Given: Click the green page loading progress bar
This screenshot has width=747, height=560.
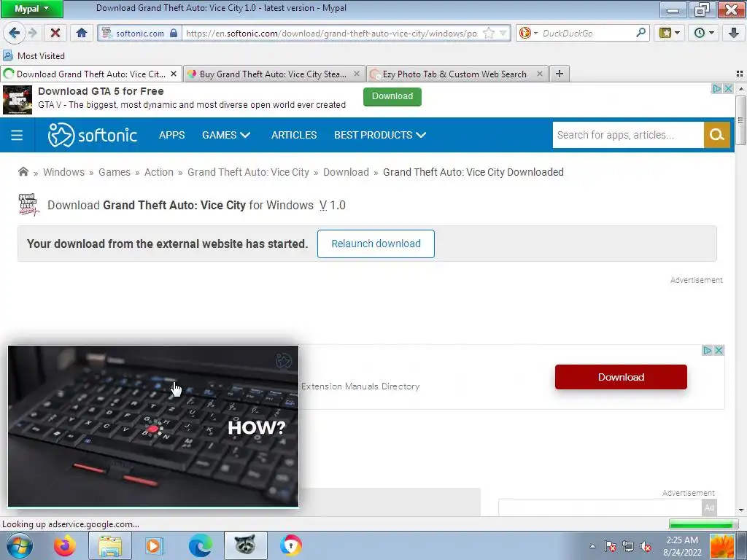Looking at the screenshot, I should click(x=703, y=524).
